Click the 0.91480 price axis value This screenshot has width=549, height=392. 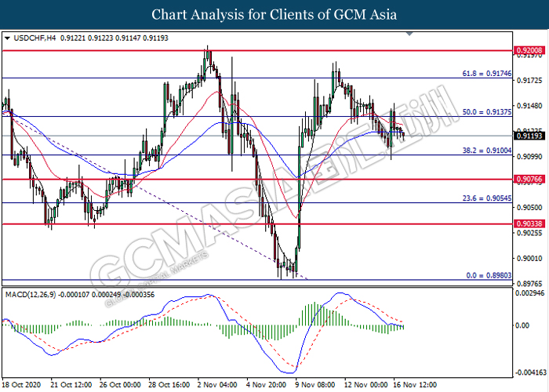529,105
